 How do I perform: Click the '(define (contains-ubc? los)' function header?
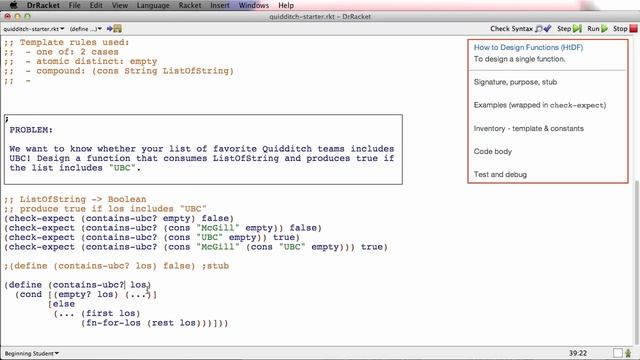click(x=78, y=285)
